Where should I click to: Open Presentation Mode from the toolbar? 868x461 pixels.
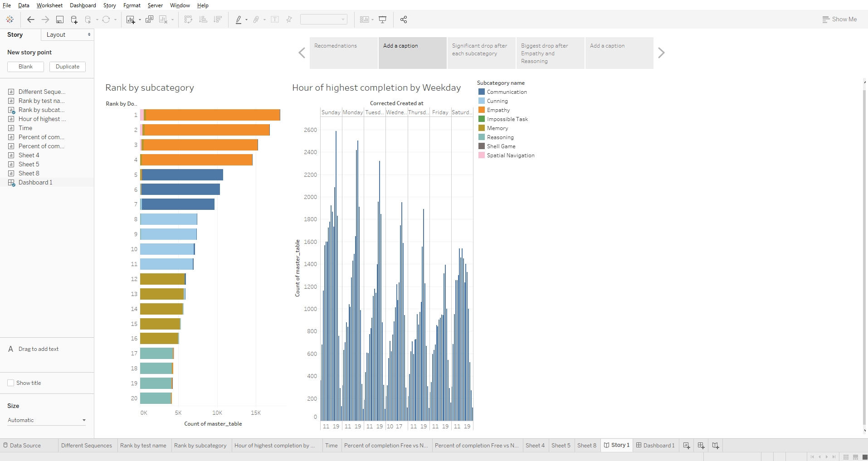click(x=383, y=19)
